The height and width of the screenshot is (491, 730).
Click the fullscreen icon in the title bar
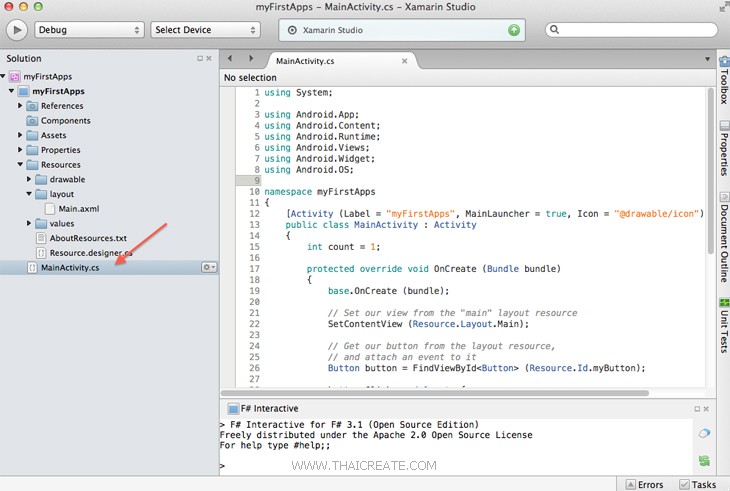pos(723,7)
